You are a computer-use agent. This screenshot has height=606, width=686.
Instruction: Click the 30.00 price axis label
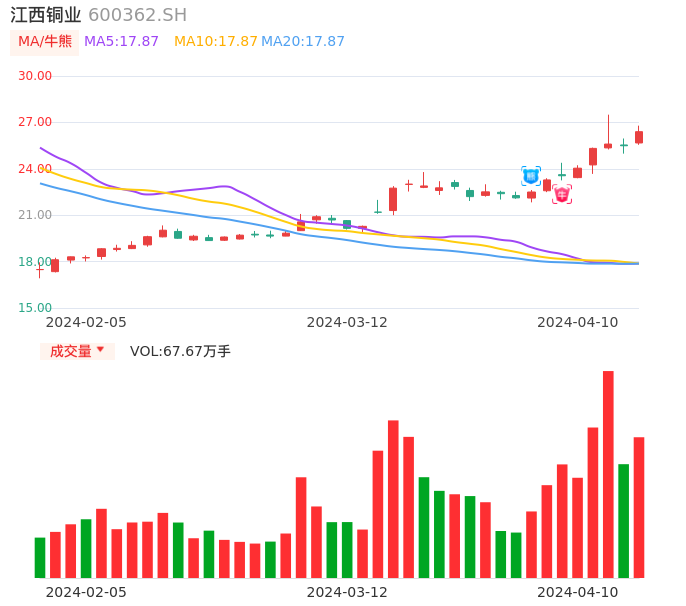pos(35,76)
